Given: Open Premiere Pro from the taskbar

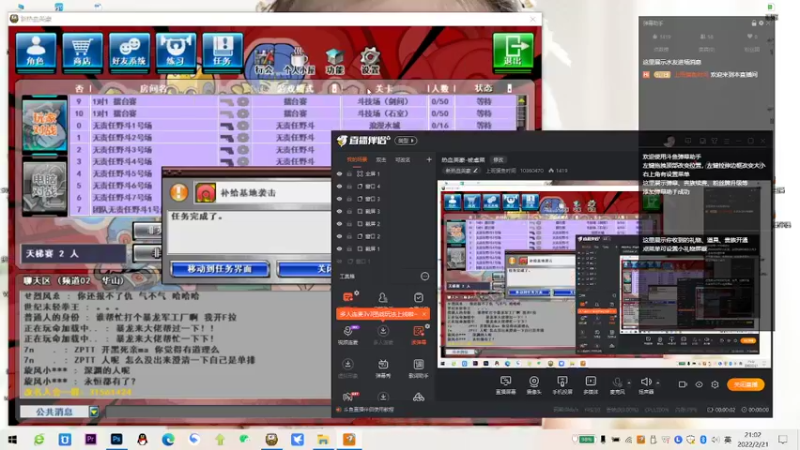Looking at the screenshot, I should point(90,439).
